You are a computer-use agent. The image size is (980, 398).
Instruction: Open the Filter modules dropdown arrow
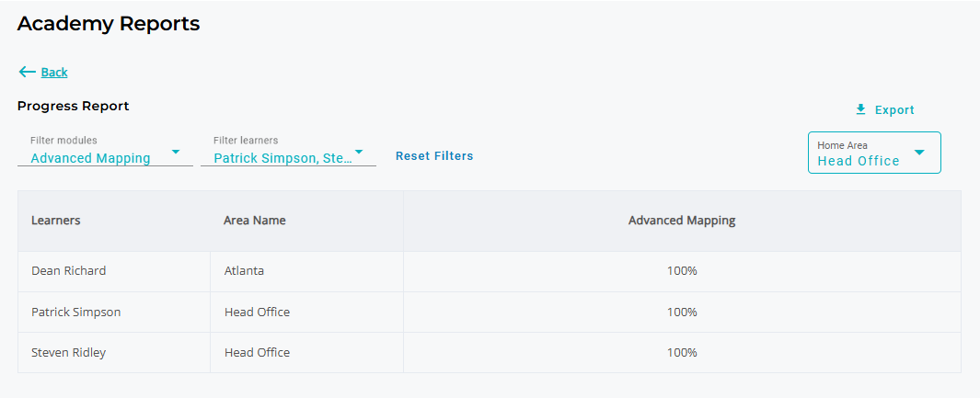tap(176, 152)
